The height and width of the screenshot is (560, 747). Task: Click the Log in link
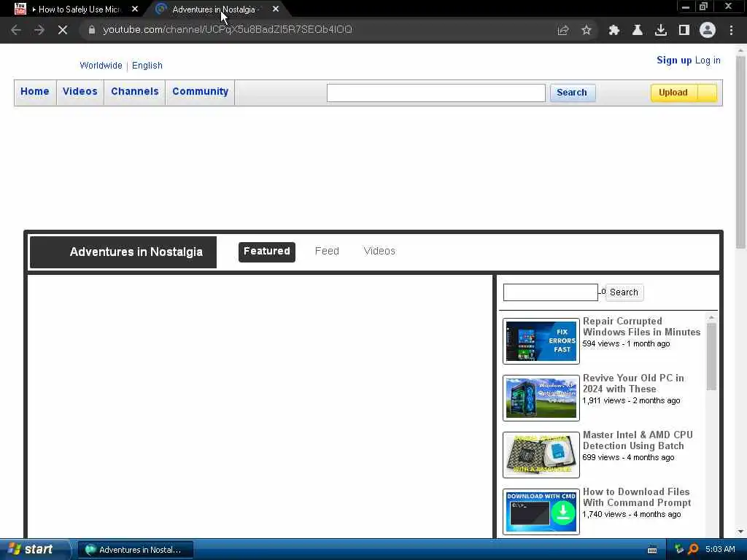point(708,60)
